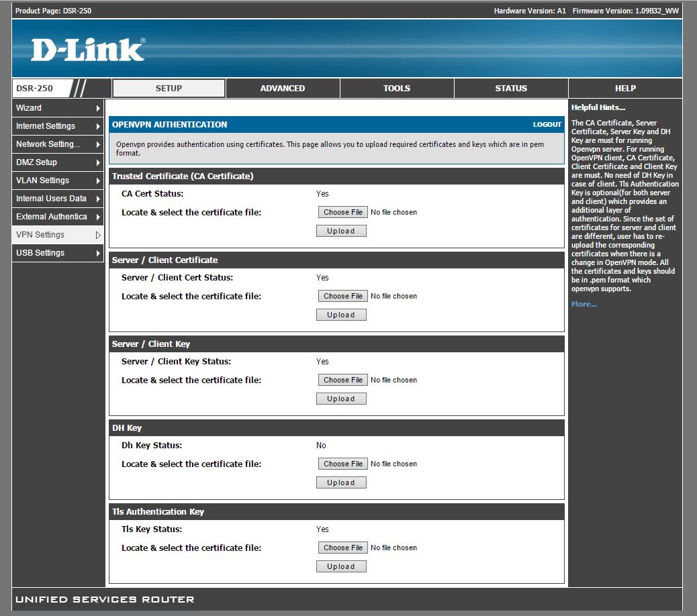Switch to the ADVANCED tab
The height and width of the screenshot is (616, 697).
pos(283,88)
